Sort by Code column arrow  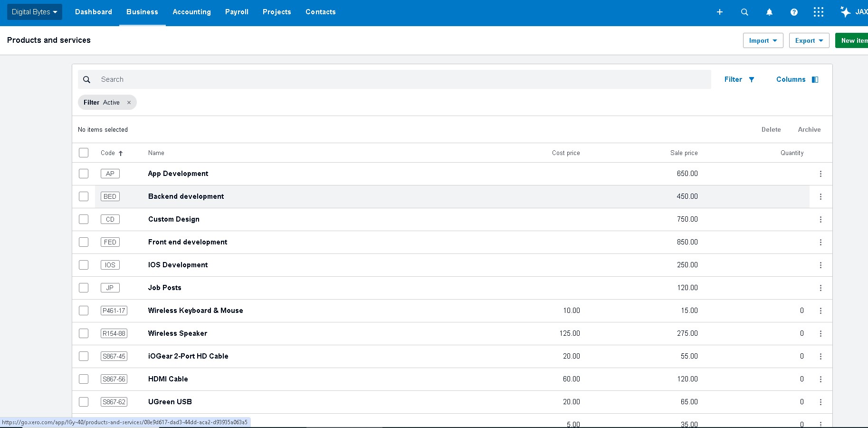coord(121,153)
